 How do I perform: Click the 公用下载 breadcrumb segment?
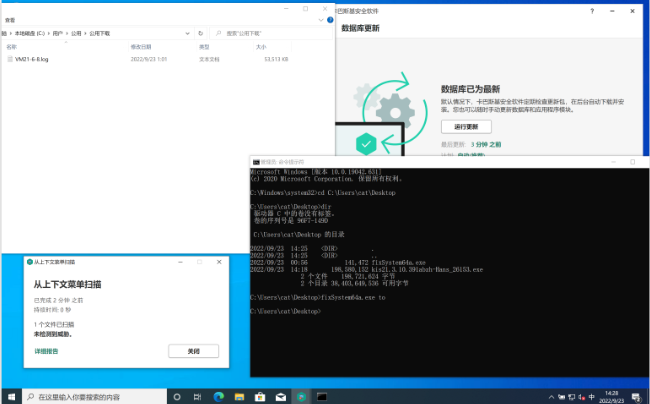pos(99,33)
